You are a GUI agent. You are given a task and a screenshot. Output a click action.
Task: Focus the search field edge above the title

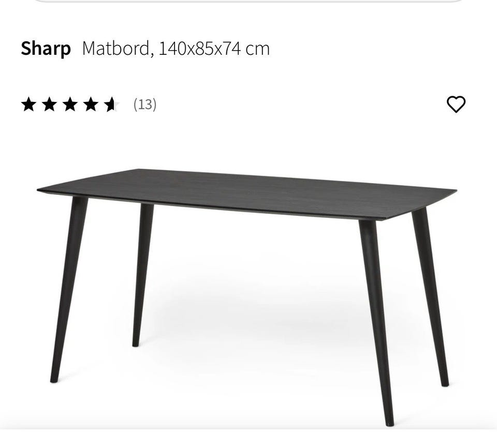point(247,1)
